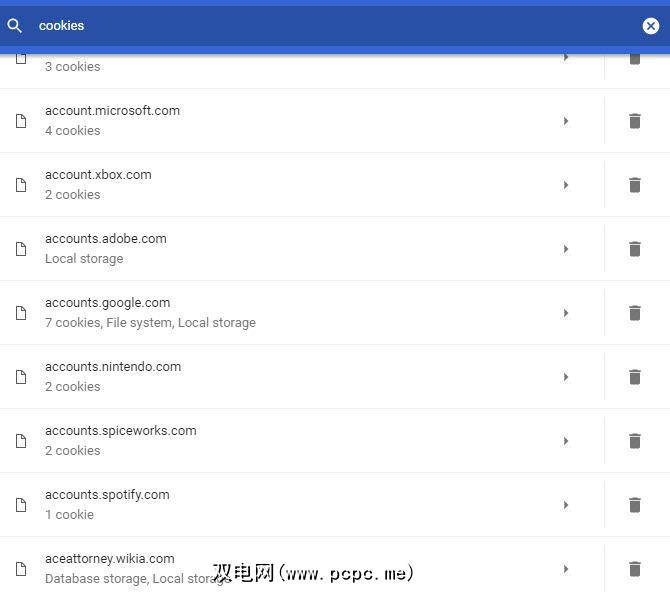Viewport: 670px width, 596px height.
Task: Select 'Local storage' text under accounts.adobe.com
Action: click(x=84, y=259)
